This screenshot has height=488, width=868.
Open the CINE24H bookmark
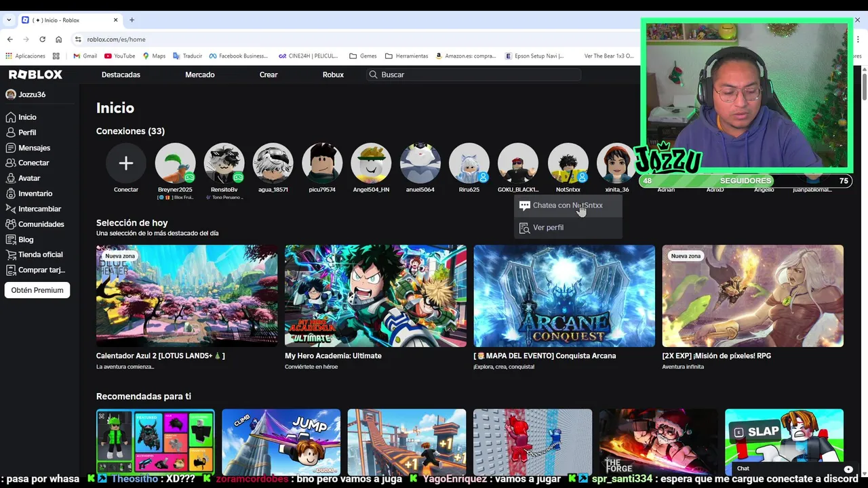pos(309,56)
